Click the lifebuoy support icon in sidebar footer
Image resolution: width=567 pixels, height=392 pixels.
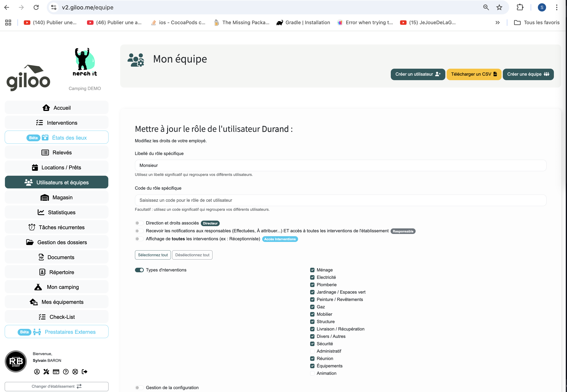(x=75, y=372)
